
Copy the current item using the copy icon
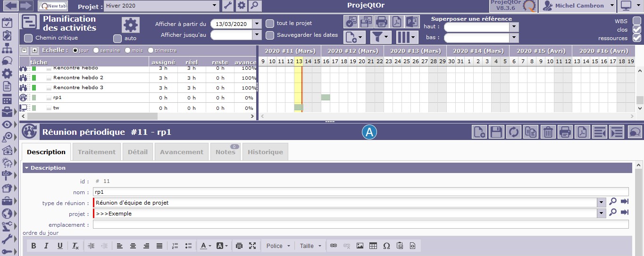(x=530, y=132)
